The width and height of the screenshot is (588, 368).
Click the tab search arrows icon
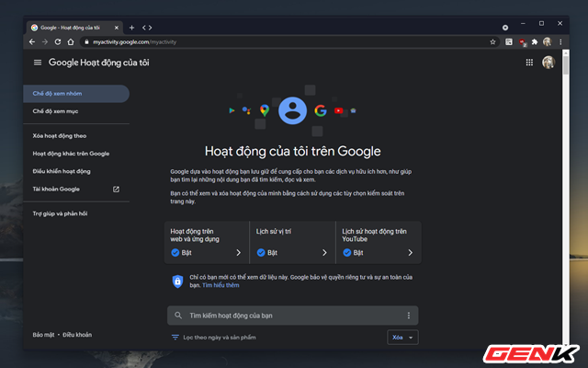(147, 28)
